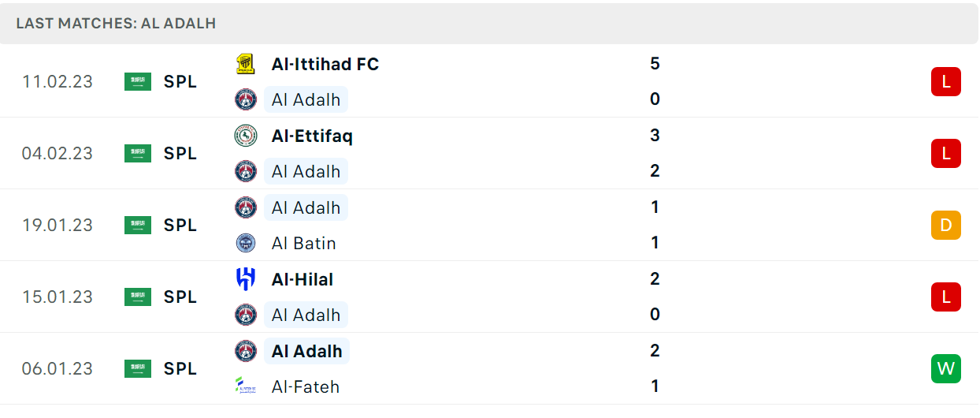Click Saudi flag icon on 06.01.23 row

138,368
